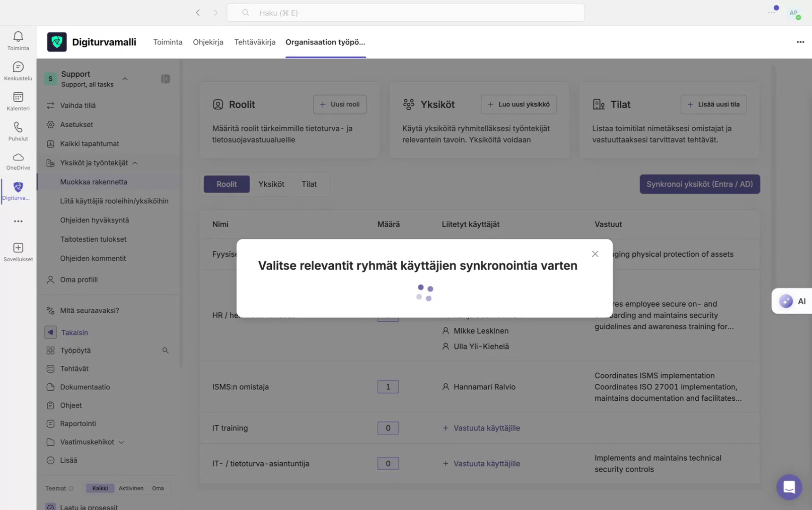Collapse the Support team header

tap(125, 79)
